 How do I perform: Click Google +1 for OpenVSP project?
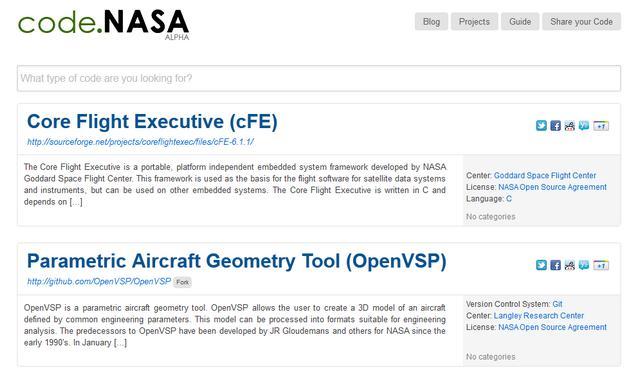click(601, 265)
